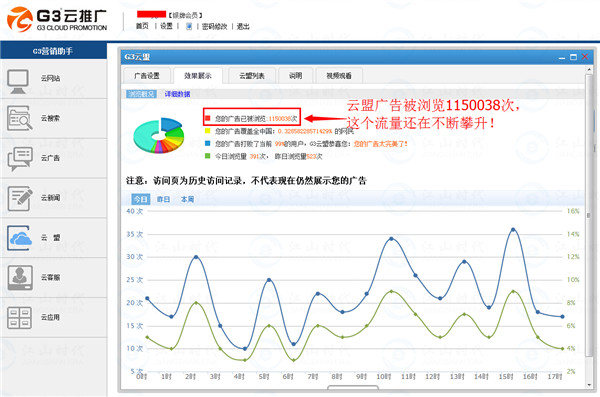Switch chart range to 本周
Image resolution: width=600 pixels, height=397 pixels.
coord(187,199)
